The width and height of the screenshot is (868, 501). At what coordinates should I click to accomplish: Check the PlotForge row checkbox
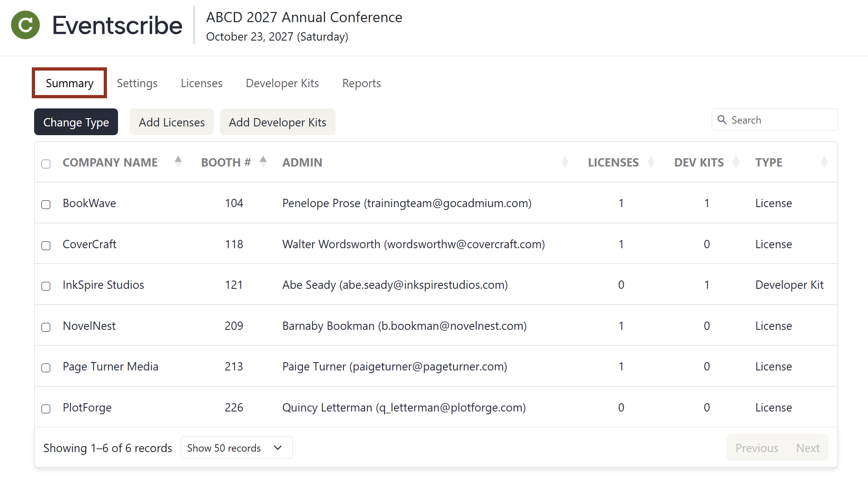(46, 409)
